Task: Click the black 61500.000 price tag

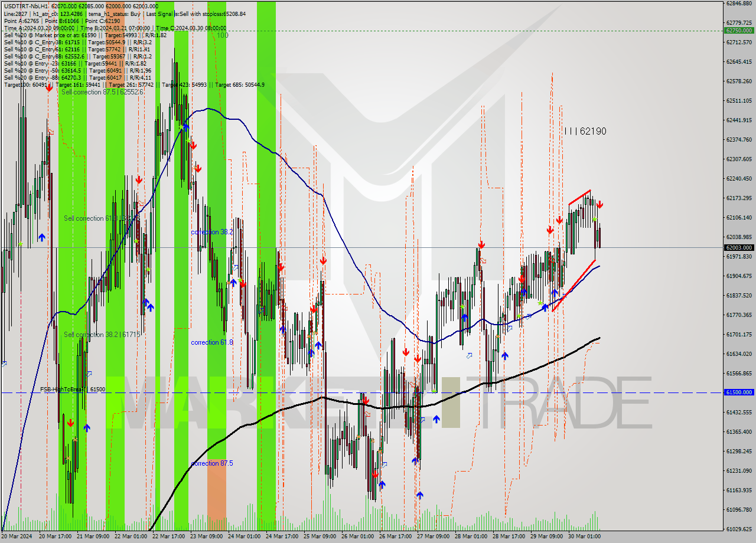Action: [739, 392]
